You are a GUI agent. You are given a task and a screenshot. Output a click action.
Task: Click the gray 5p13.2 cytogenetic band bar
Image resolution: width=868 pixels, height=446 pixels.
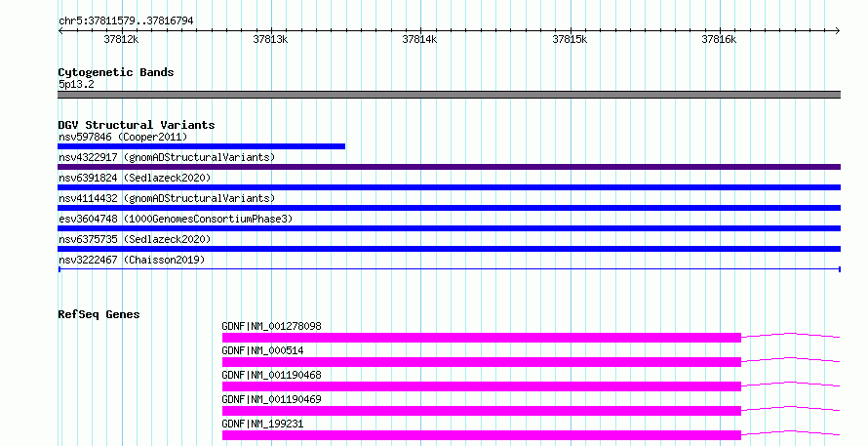[449, 95]
